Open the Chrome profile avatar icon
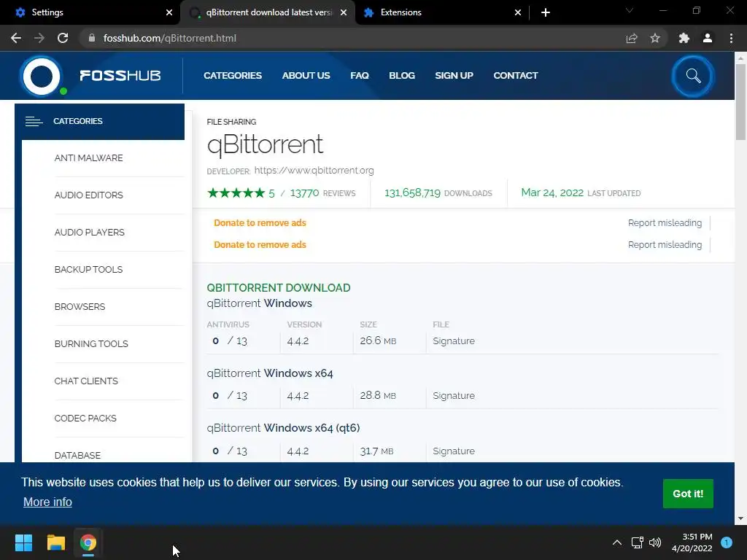 pyautogui.click(x=708, y=38)
